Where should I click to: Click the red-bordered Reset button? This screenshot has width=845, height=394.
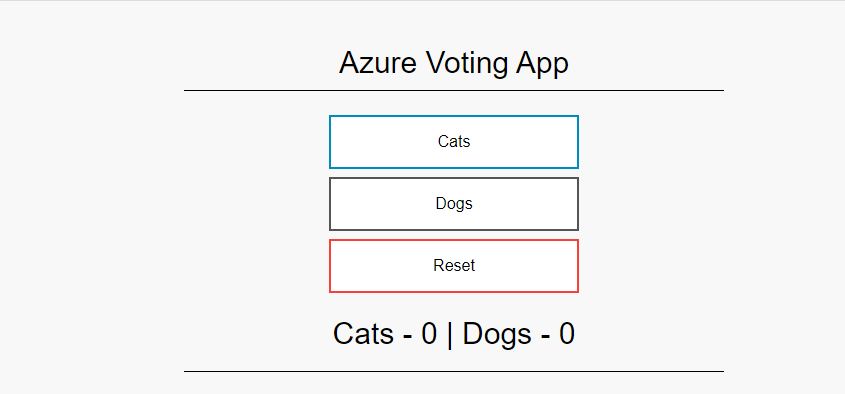(x=454, y=266)
